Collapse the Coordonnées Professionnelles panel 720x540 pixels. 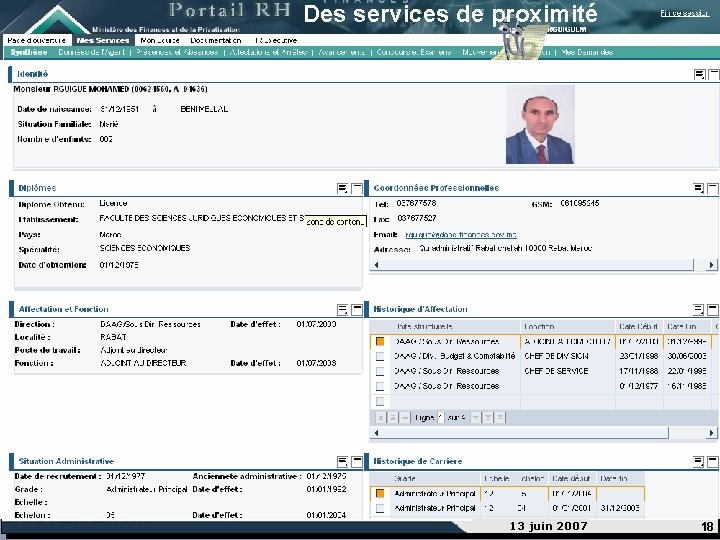click(713, 188)
